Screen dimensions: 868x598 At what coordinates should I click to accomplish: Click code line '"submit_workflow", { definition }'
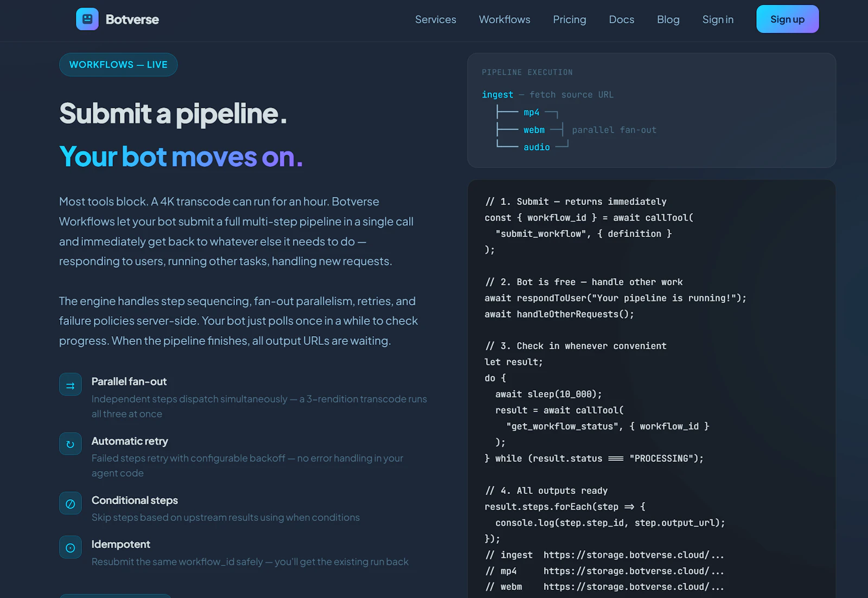click(584, 234)
